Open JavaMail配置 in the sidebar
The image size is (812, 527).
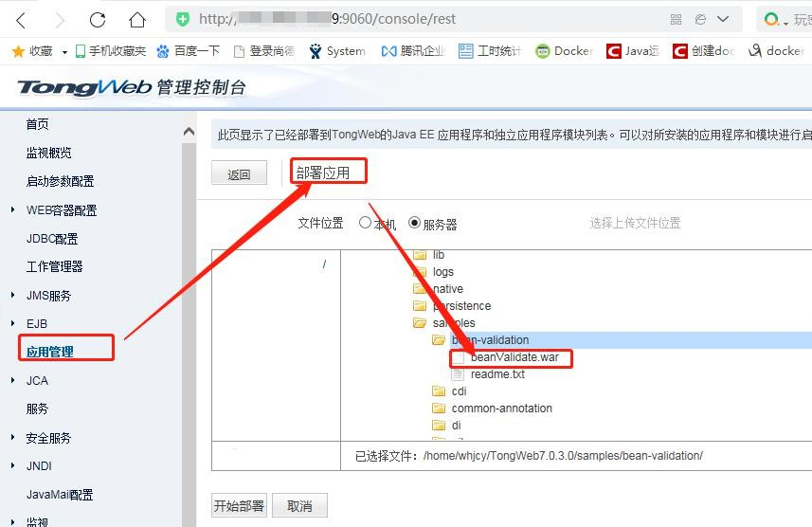[x=60, y=495]
